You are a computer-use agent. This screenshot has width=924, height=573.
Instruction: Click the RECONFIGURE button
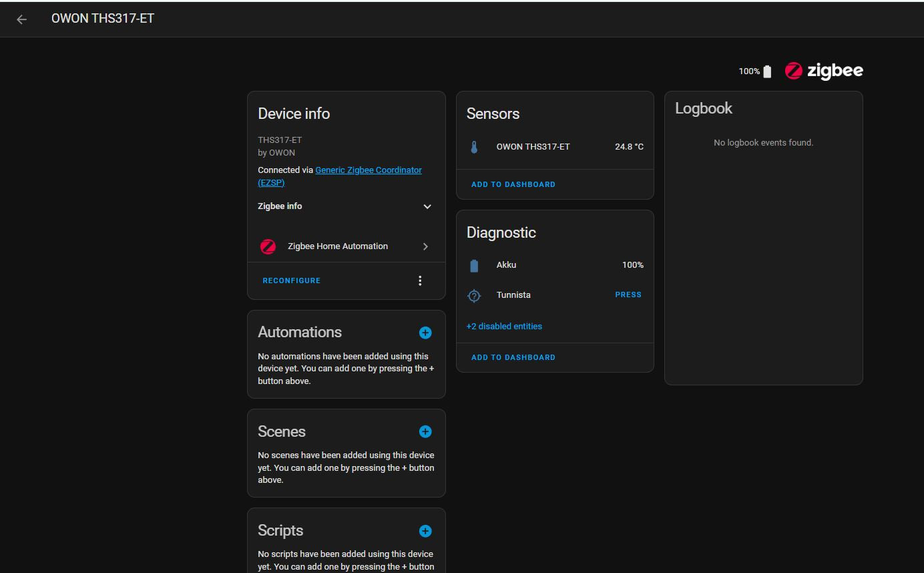click(292, 280)
